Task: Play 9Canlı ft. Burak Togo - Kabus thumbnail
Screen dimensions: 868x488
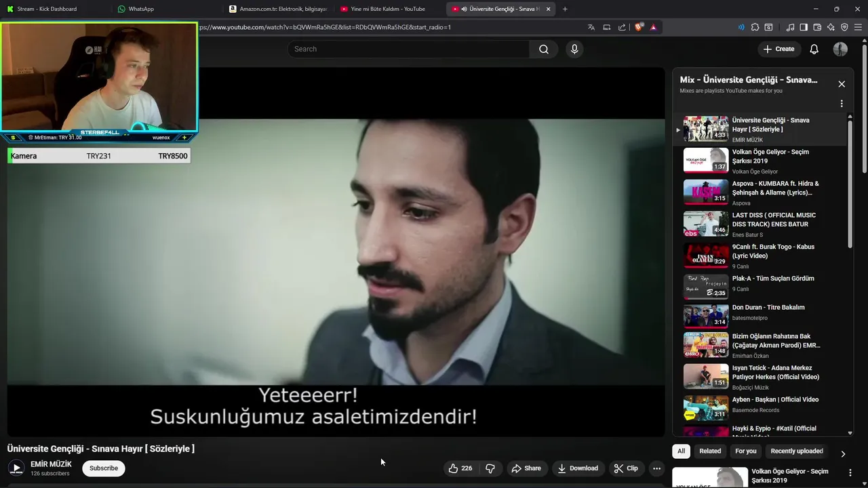Action: (706, 256)
